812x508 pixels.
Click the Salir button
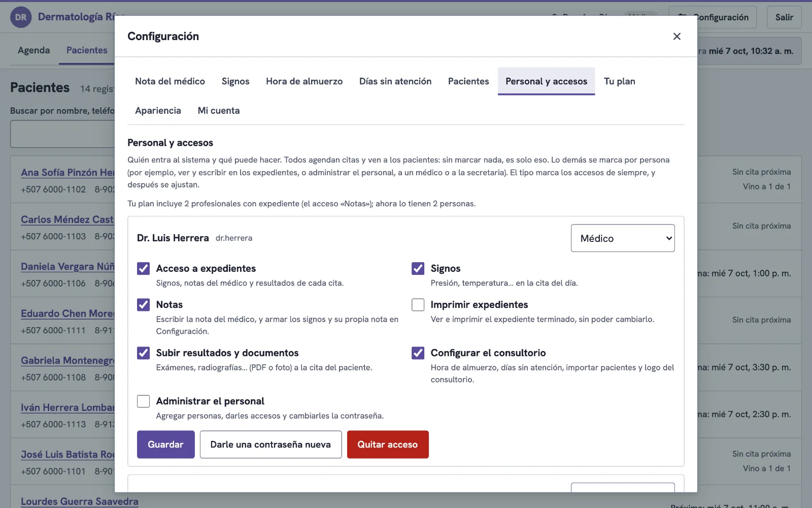[x=784, y=17]
